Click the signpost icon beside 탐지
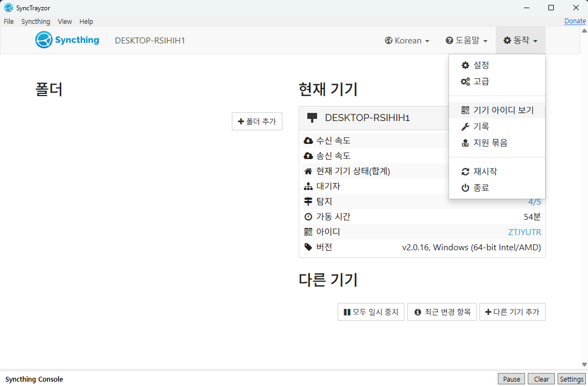 point(308,201)
